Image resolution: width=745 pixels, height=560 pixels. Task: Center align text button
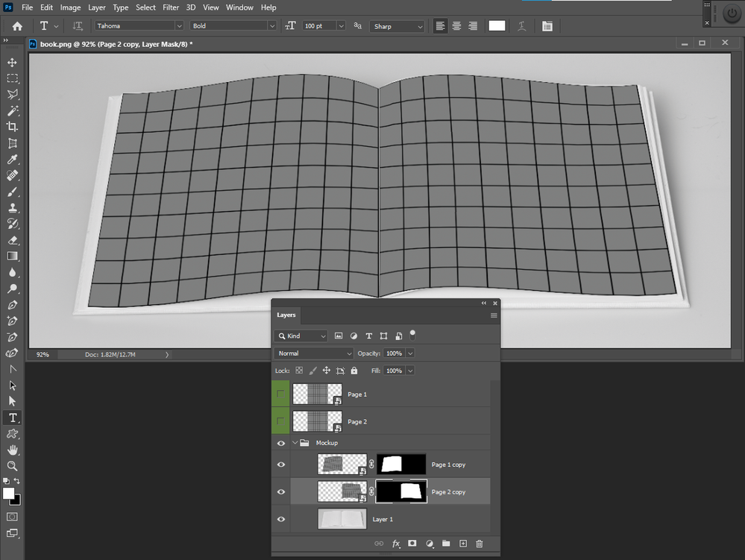(456, 26)
